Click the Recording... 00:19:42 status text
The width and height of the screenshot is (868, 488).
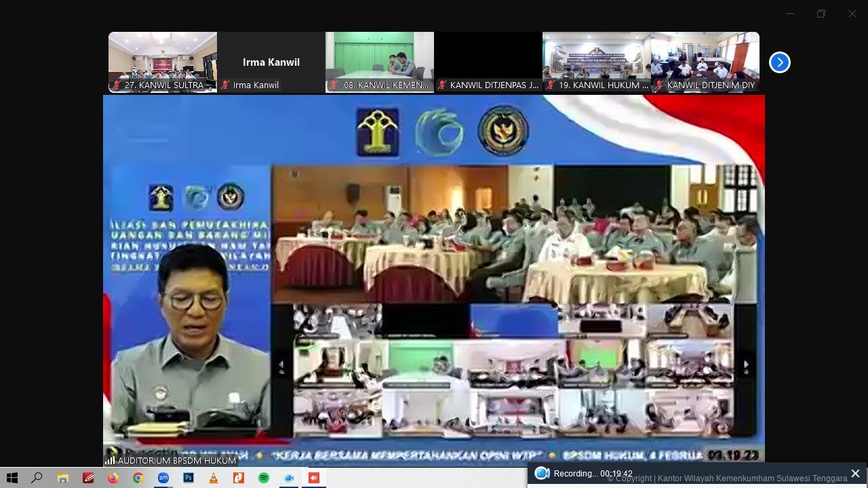[593, 474]
